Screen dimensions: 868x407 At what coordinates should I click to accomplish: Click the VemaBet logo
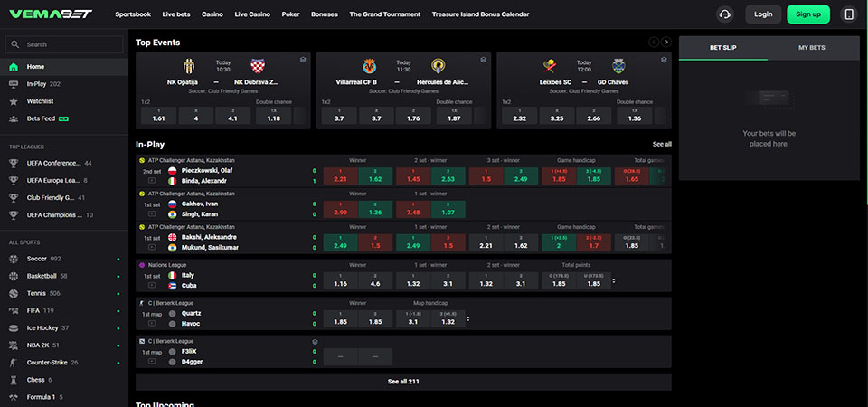(x=51, y=14)
